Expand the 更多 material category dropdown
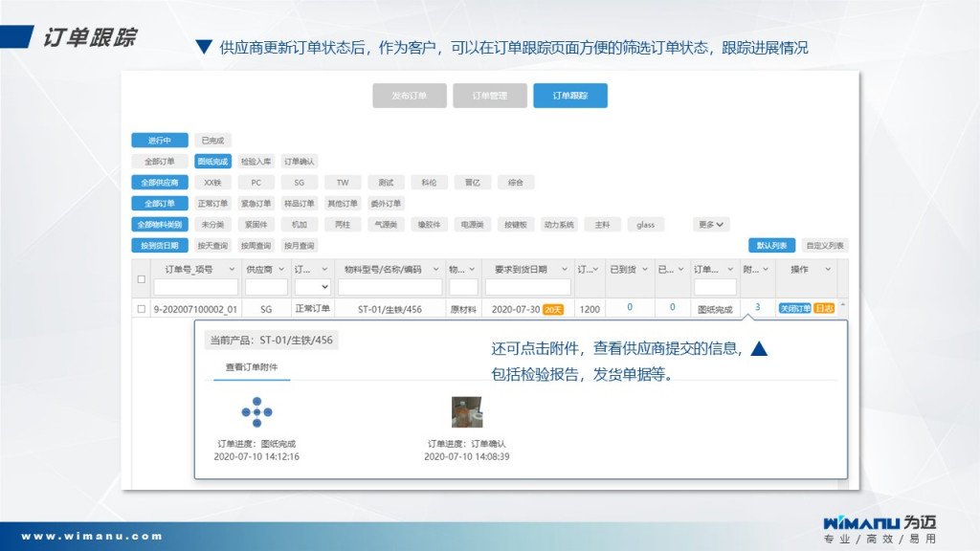 click(712, 225)
